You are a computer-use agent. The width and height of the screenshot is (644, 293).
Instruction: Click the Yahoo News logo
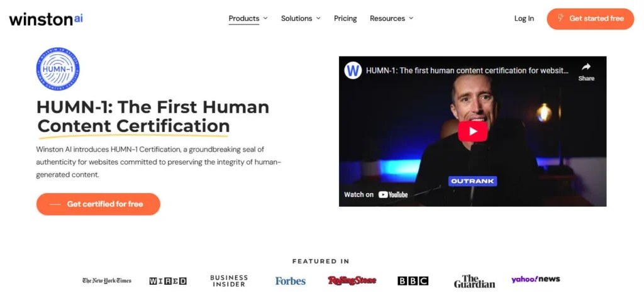coord(535,279)
